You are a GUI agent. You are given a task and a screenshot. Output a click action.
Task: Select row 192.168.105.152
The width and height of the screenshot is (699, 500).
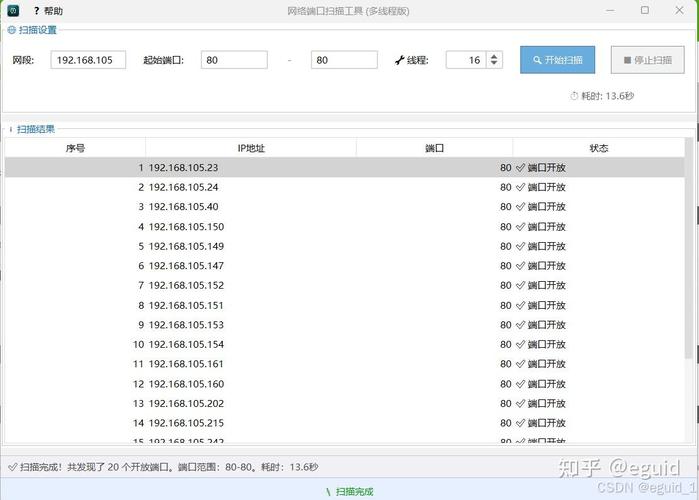345,285
